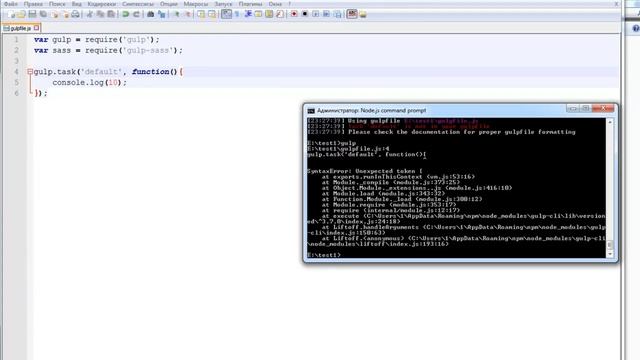Close the gulpfile.js tab with its X
This screenshot has width=640, height=360.
click(x=36, y=28)
